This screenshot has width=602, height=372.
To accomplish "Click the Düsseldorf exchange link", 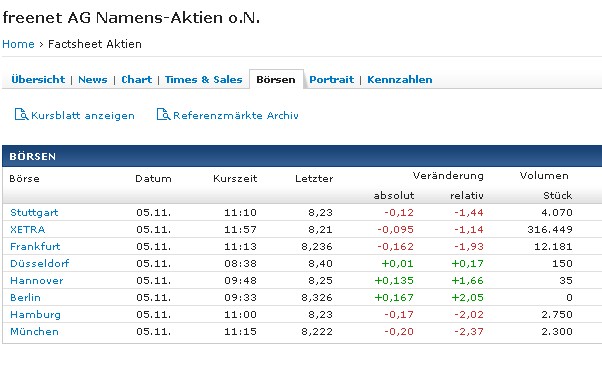I will pos(40,263).
